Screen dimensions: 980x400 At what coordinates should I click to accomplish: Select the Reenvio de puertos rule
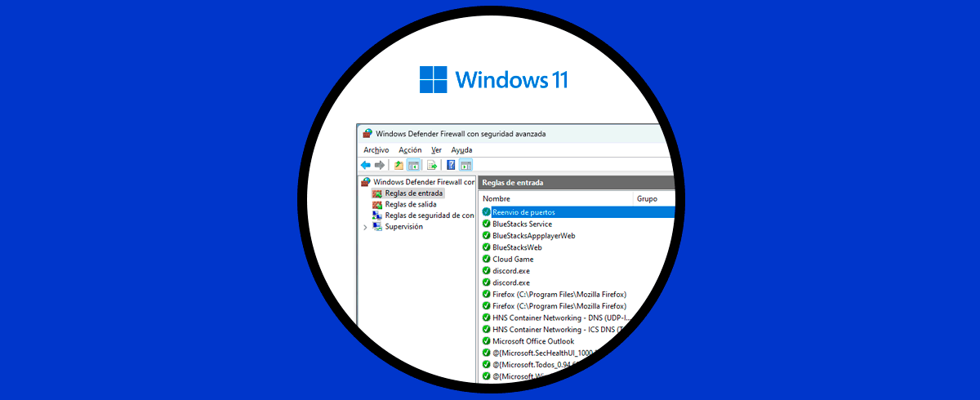tap(577, 212)
